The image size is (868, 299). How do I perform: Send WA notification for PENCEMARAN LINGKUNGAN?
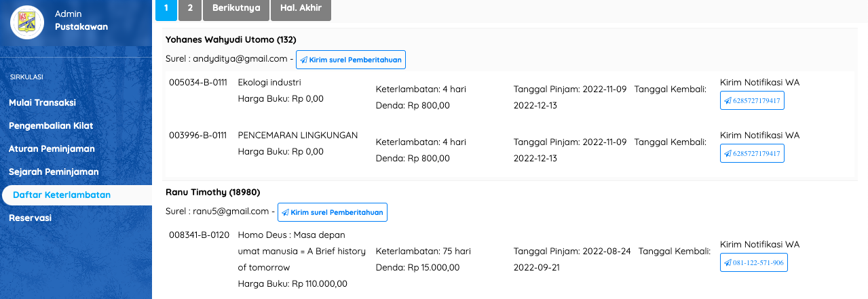click(x=752, y=154)
